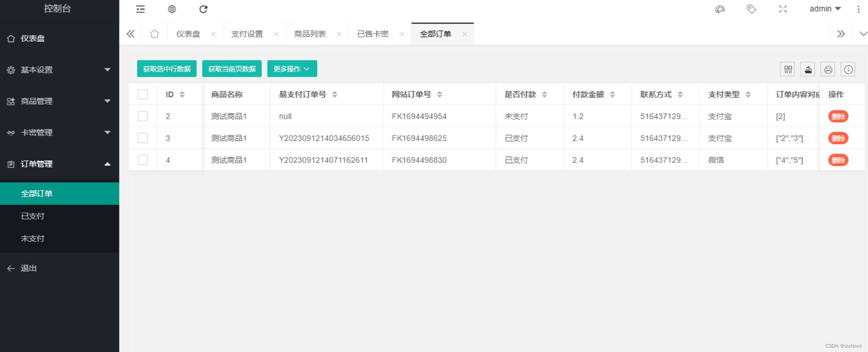This screenshot has height=352, width=868.
Task: Close the 全部订单 tab
Action: [465, 34]
